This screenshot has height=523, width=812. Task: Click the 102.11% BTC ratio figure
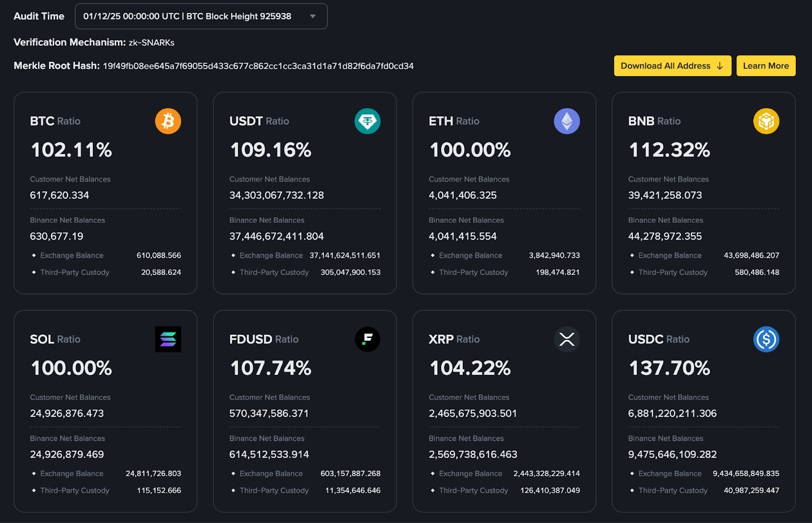(x=71, y=150)
